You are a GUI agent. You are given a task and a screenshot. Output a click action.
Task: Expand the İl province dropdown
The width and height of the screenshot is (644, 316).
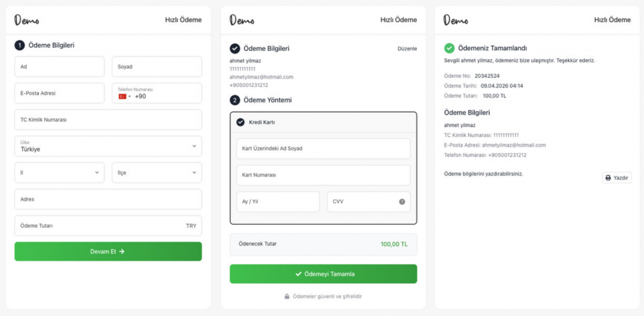coord(59,172)
